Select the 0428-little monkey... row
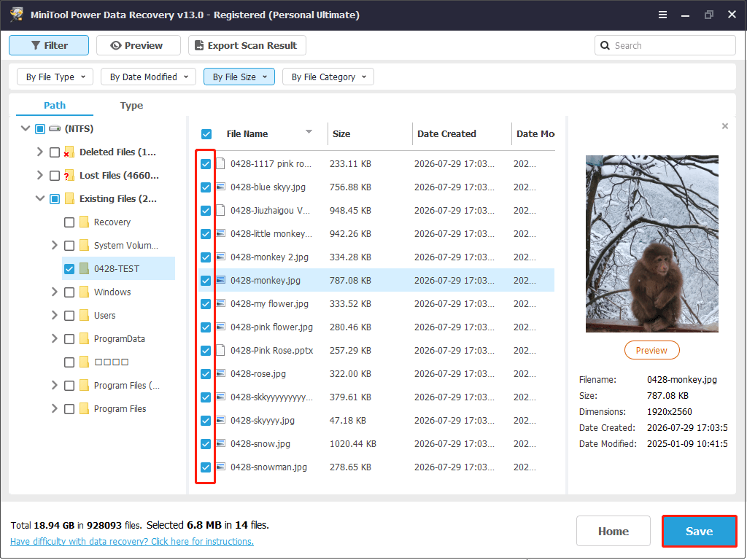The width and height of the screenshot is (747, 560). tap(376, 233)
